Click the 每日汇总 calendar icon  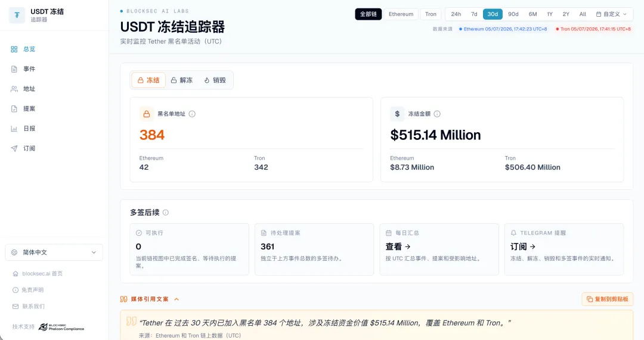pos(389,233)
